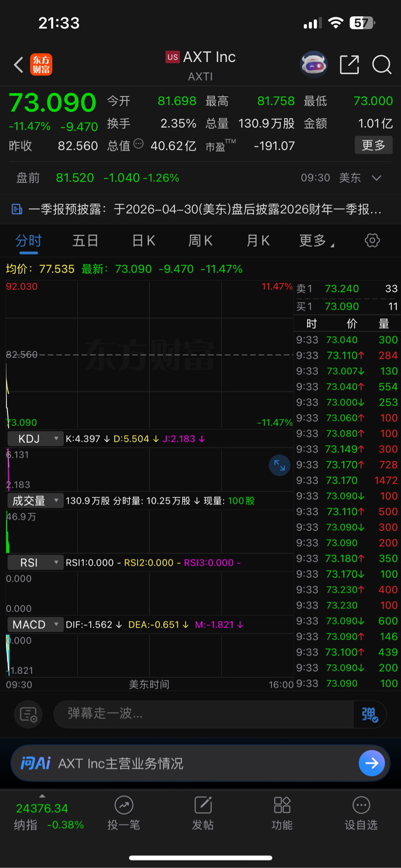Image resolution: width=401 pixels, height=868 pixels.
Task: Tap the 21:33 status bar clock
Action: tap(59, 23)
